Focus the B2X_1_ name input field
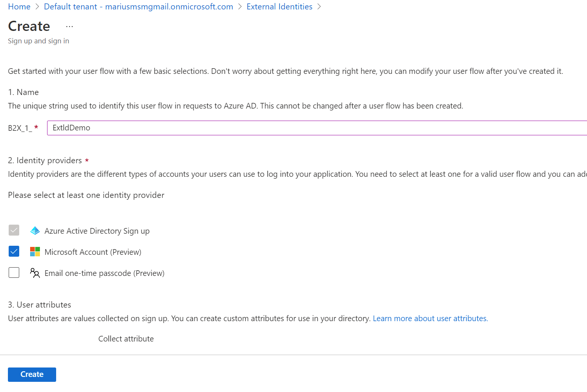Screen dimensions: 587x392 pos(316,128)
